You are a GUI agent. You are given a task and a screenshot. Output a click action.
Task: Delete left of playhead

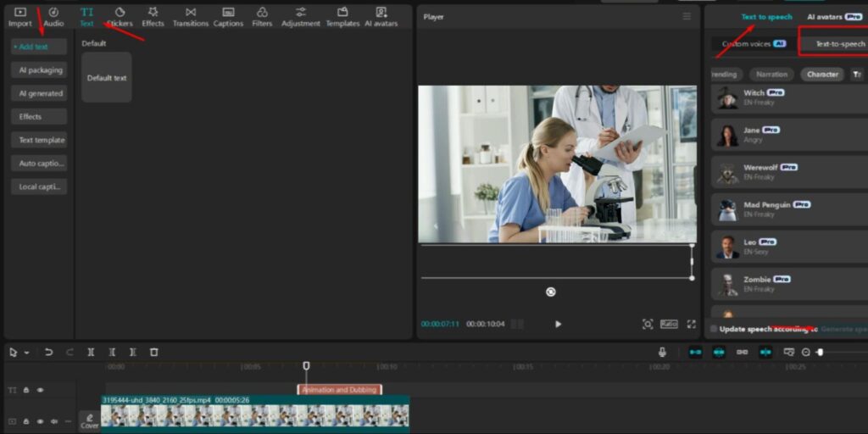[112, 352]
